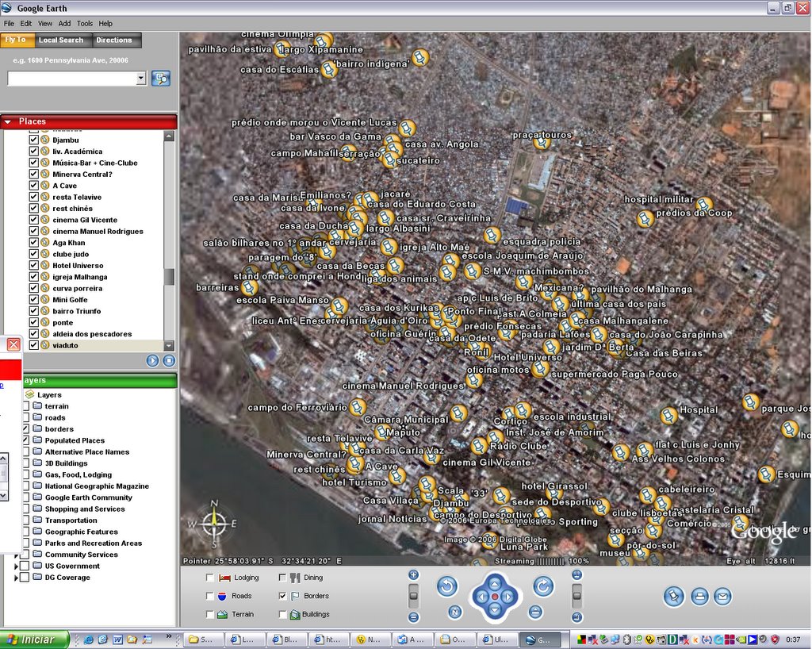Select the 'Google Earth Community' layer
The width and height of the screenshot is (812, 649).
click(89, 497)
